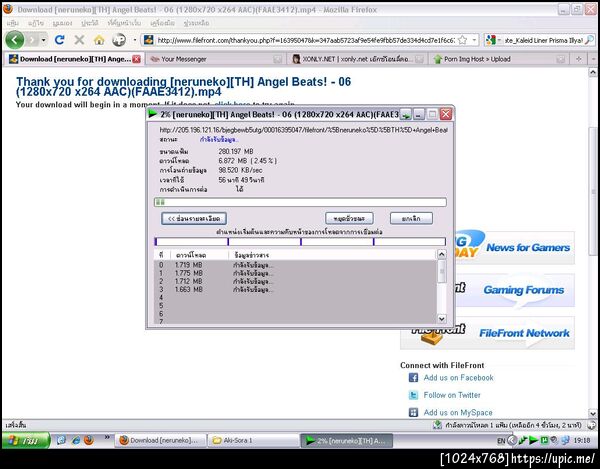
Task: Click the page scrollbar up arrow
Action: pos(593,72)
